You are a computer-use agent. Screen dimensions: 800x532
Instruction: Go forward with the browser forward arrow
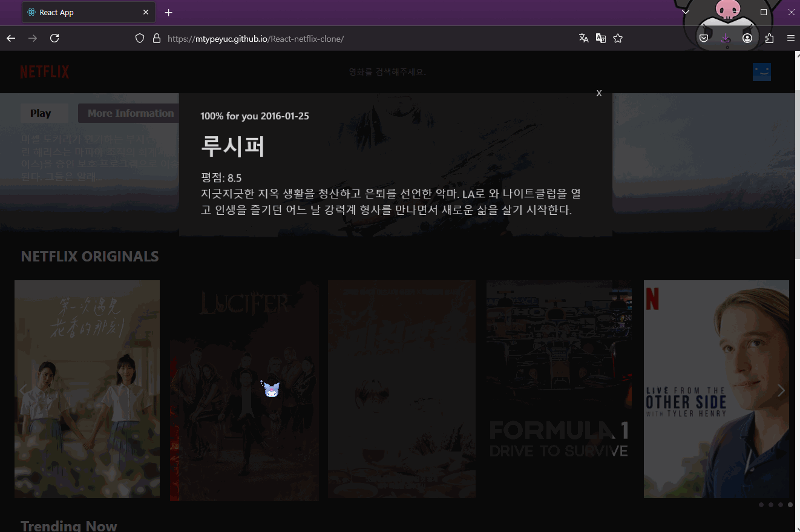coord(33,38)
